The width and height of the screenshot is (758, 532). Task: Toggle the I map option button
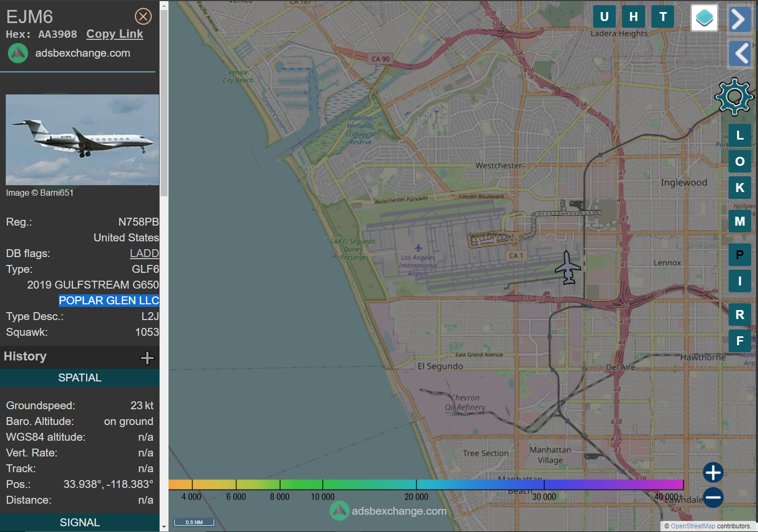click(740, 281)
